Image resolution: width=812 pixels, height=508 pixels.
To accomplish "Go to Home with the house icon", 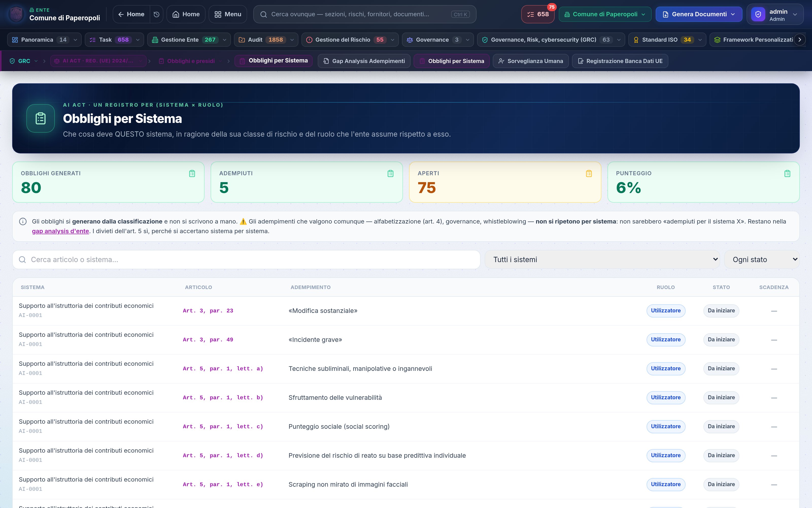I will [186, 14].
